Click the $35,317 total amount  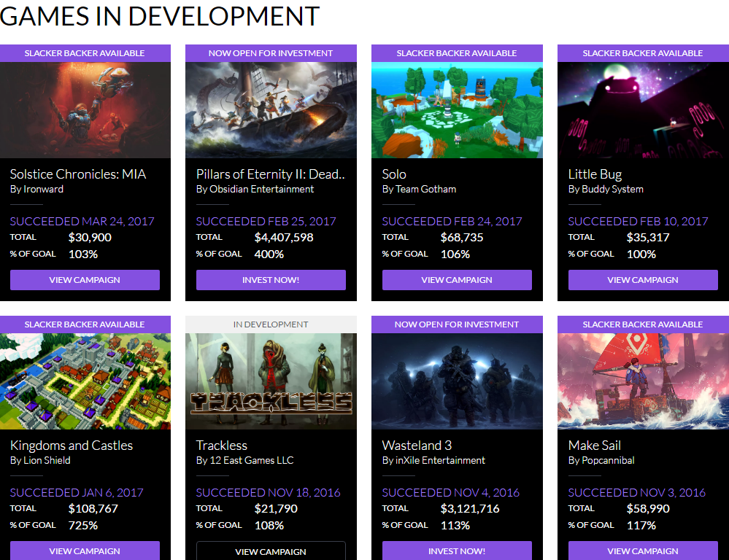(648, 238)
